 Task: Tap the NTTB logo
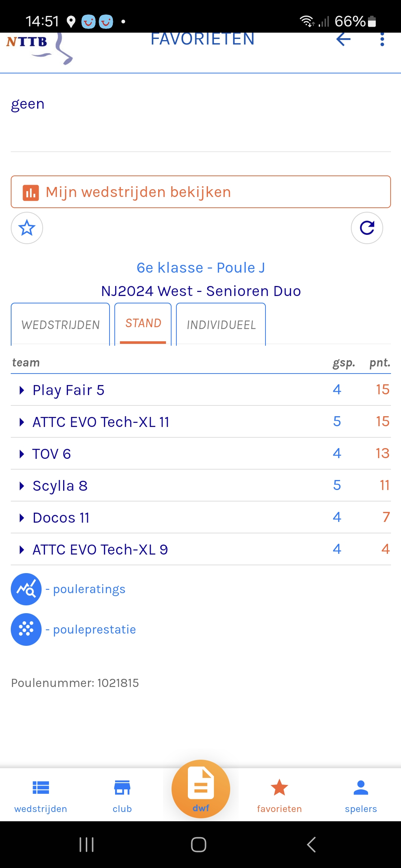[x=38, y=46]
